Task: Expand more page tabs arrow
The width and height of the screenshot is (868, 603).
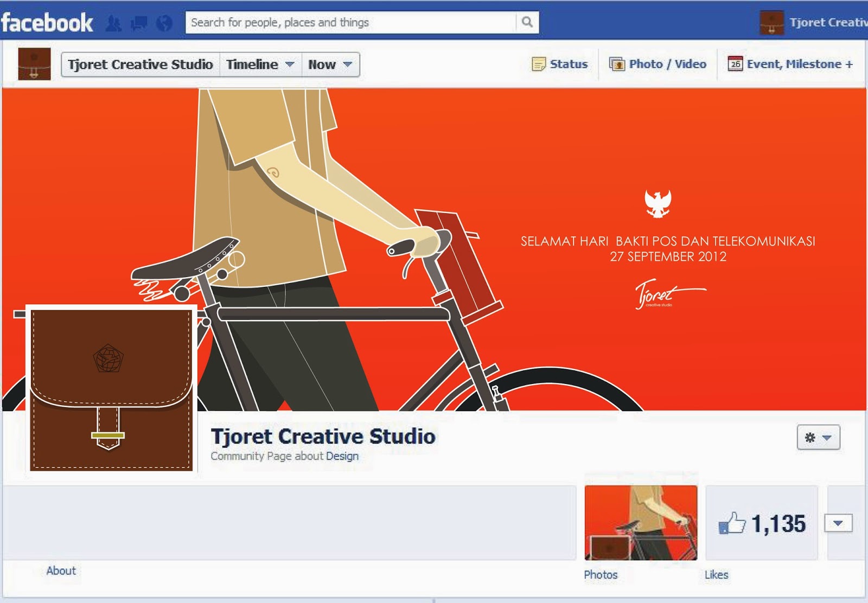Action: (x=838, y=523)
